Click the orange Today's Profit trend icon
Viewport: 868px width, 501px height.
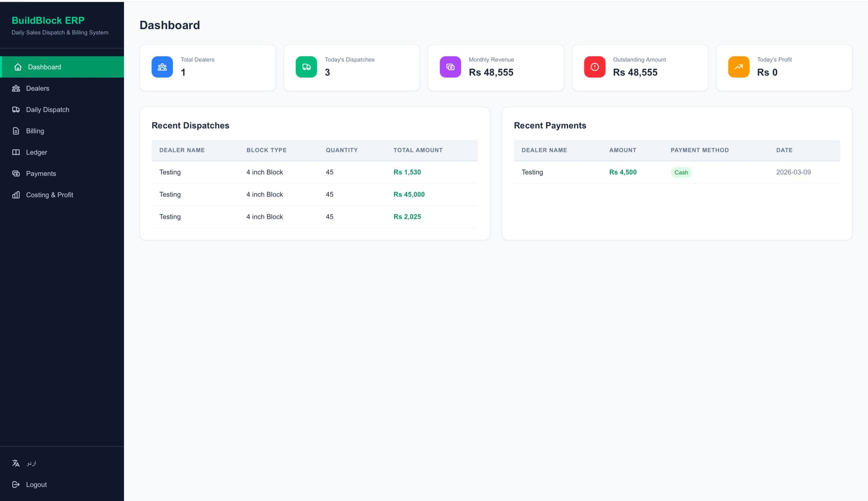tap(739, 67)
